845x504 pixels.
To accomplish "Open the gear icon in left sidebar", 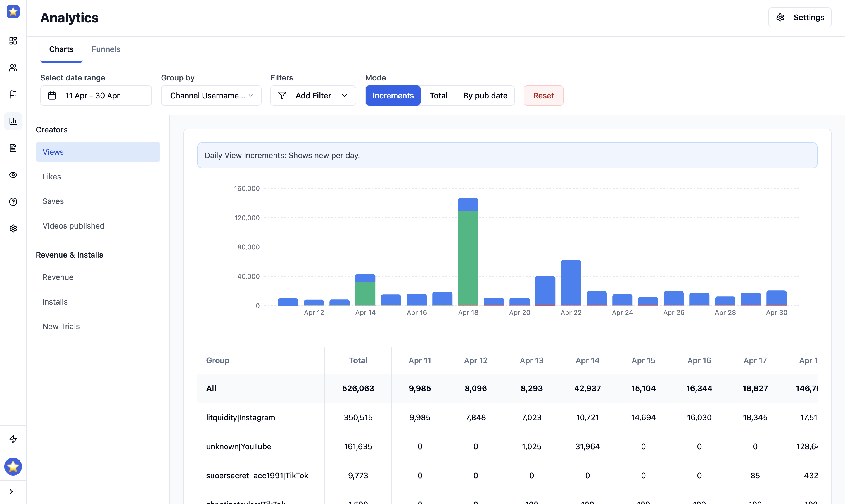I will tap(13, 229).
